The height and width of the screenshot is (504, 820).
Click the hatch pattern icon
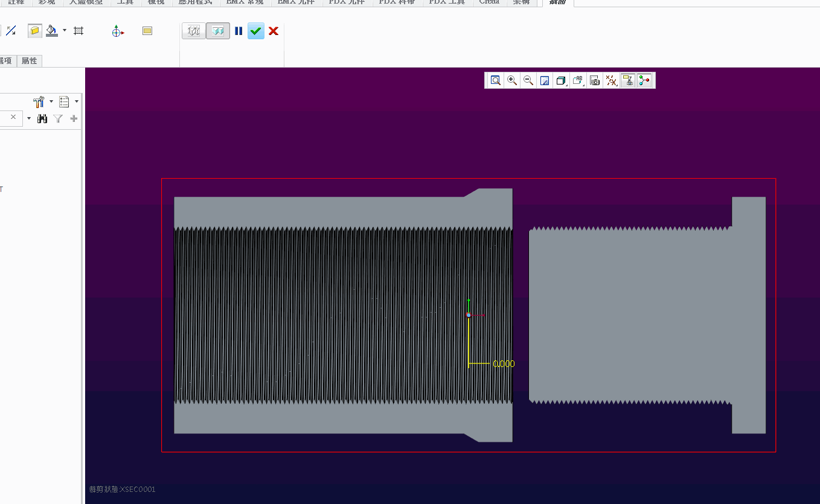pos(78,31)
